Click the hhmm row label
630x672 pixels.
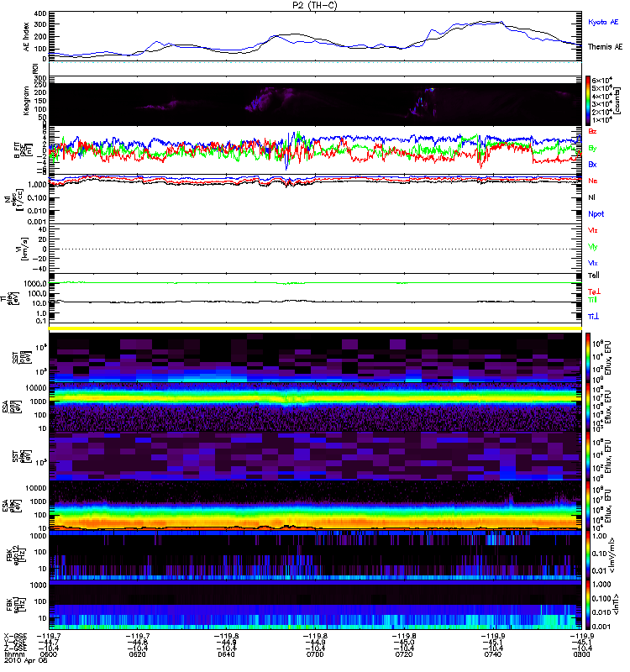13,654
